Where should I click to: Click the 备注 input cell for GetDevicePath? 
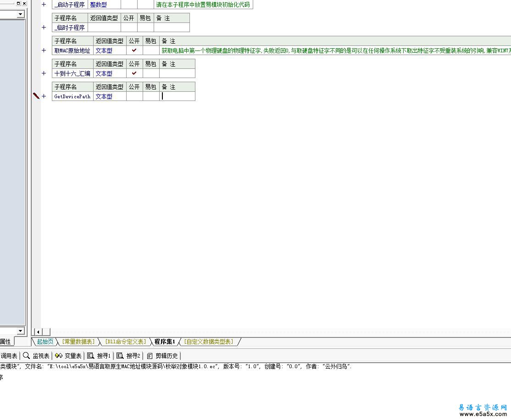pos(177,96)
